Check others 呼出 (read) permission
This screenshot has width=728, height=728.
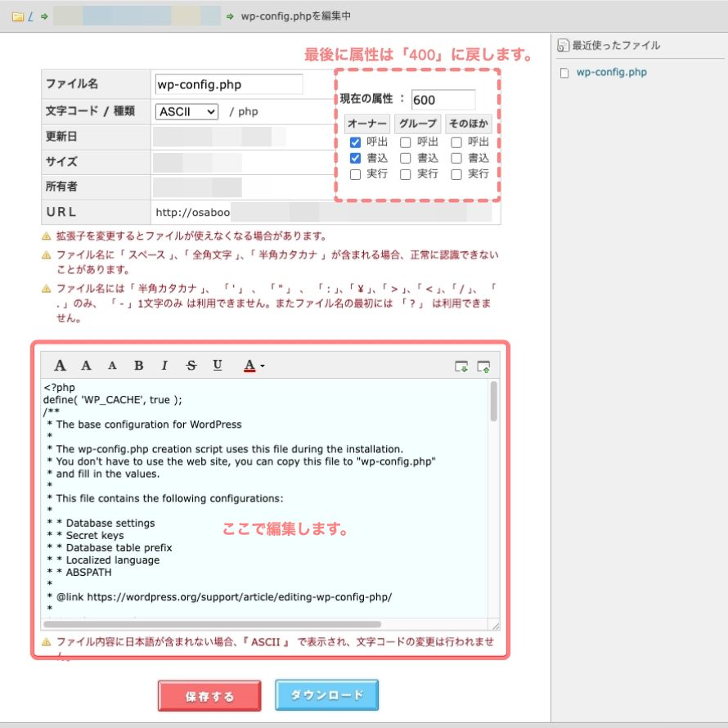(x=456, y=142)
